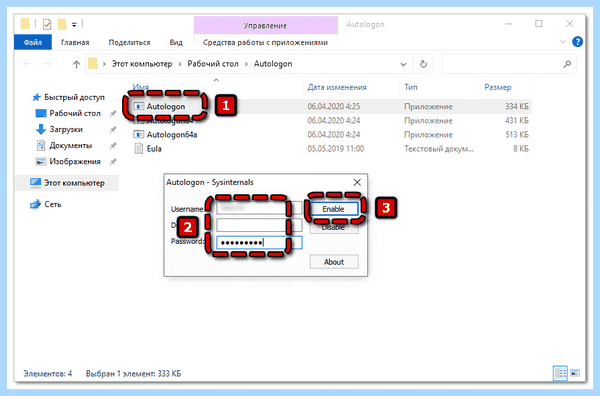Refresh the Autologon folder view

(423, 64)
